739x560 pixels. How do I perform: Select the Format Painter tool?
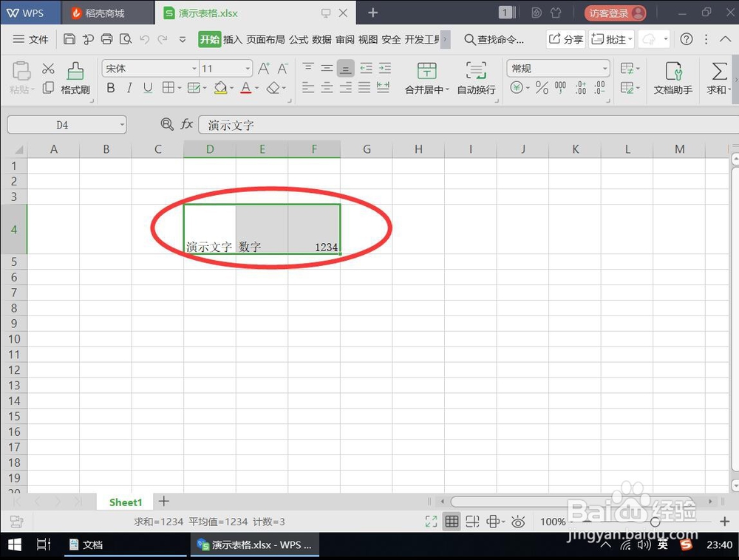pos(76,78)
